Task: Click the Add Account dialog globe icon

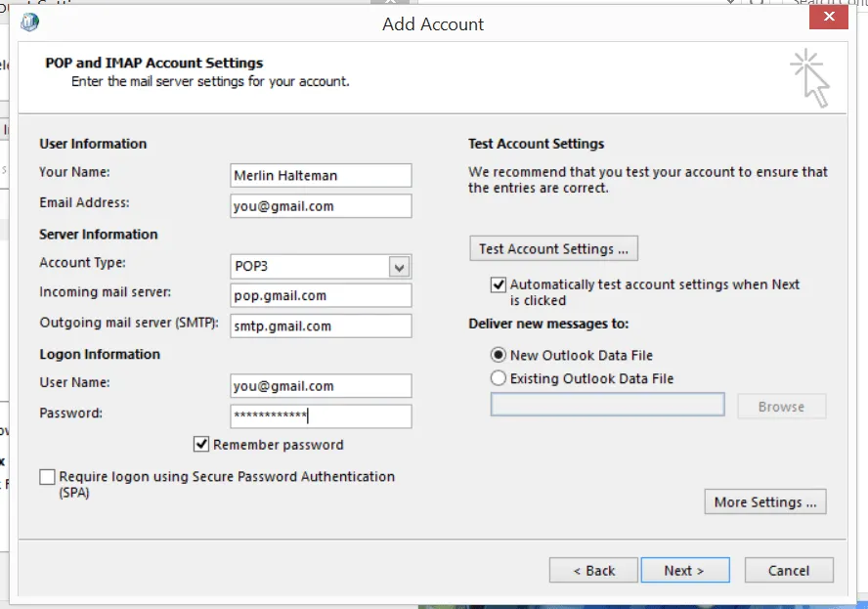Action: tap(29, 22)
